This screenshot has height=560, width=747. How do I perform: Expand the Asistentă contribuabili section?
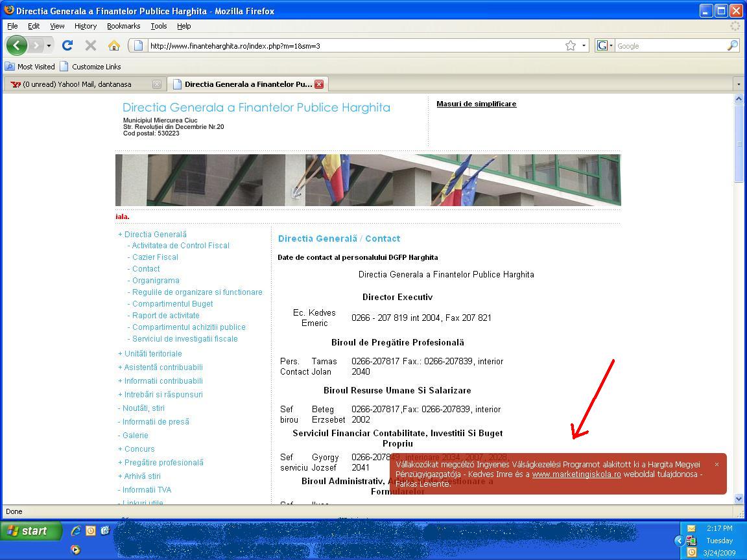[160, 367]
